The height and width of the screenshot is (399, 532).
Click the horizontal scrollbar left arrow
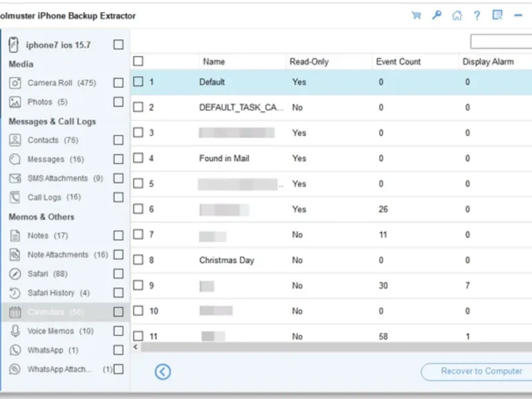tap(136, 346)
